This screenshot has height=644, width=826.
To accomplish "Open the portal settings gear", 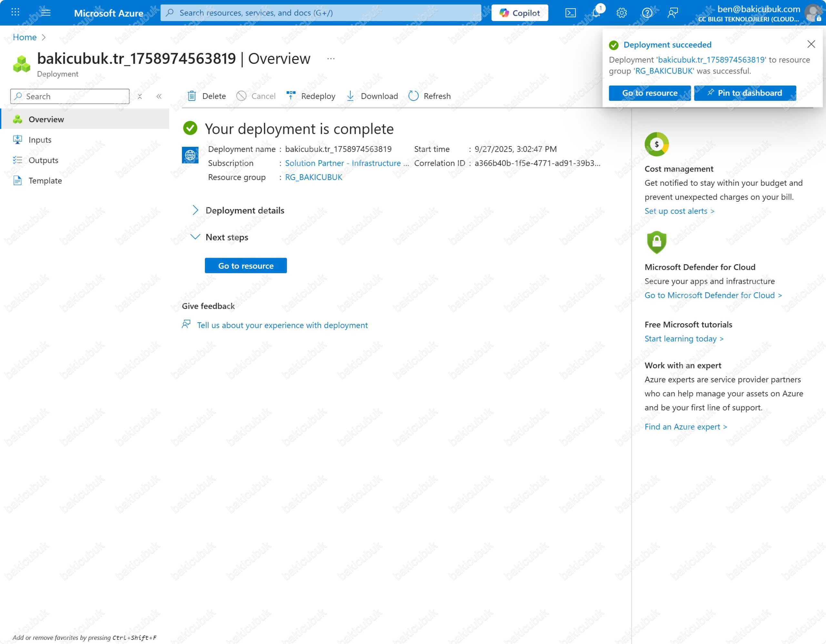I will coord(621,13).
